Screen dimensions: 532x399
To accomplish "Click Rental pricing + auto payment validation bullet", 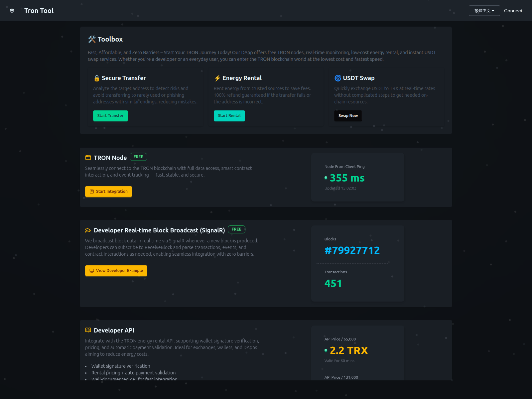I will pos(133,373).
